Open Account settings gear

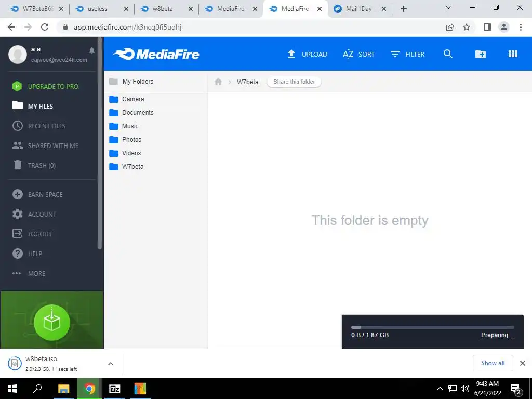coord(17,214)
